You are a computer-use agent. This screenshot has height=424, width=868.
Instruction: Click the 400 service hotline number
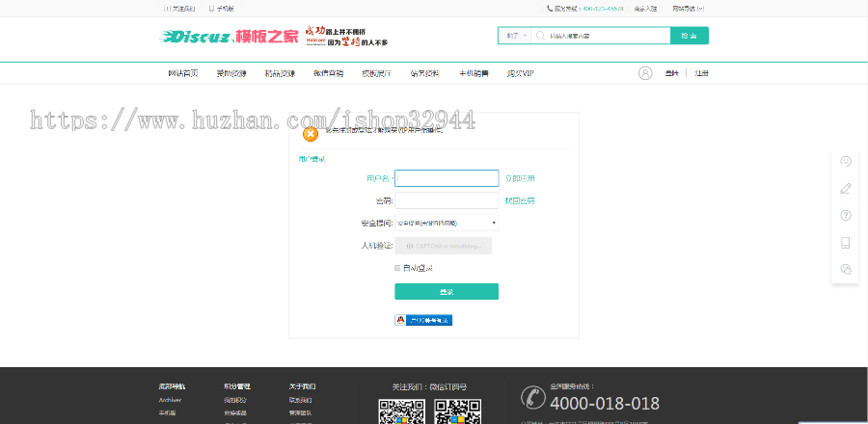pos(603,9)
